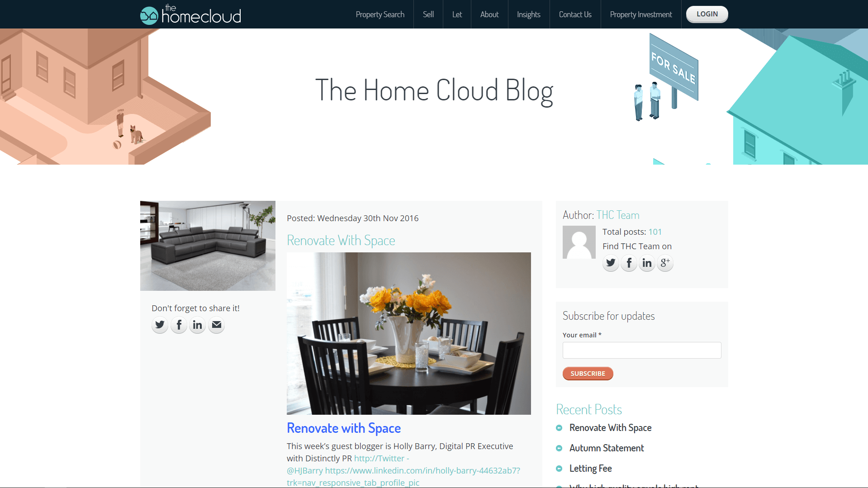The image size is (868, 488).
Task: Open Property Investment navigation item
Action: [641, 14]
